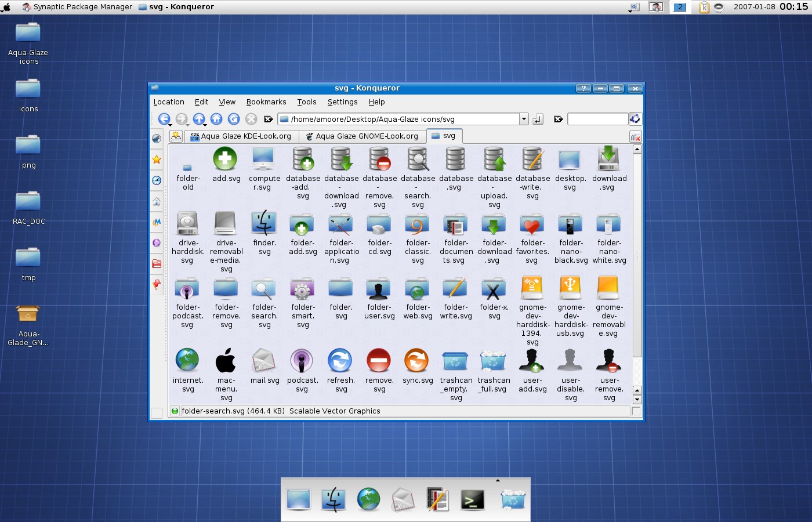Select the finder.svg file icon
Image resolution: width=812 pixels, height=522 pixels.
tap(264, 223)
